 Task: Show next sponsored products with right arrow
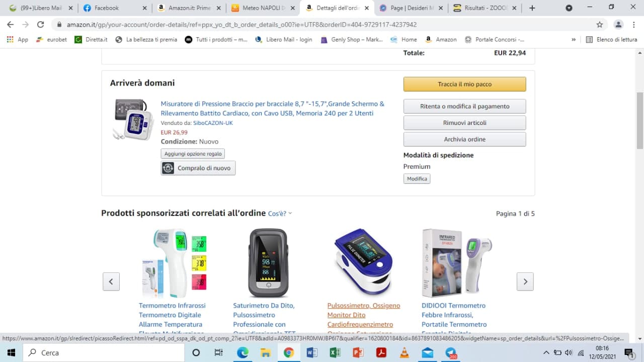[525, 281]
